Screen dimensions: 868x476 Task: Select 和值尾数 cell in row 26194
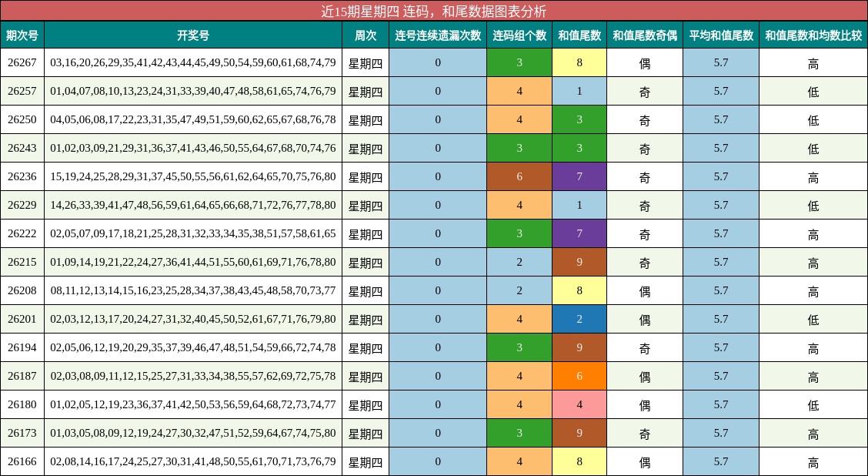(579, 348)
